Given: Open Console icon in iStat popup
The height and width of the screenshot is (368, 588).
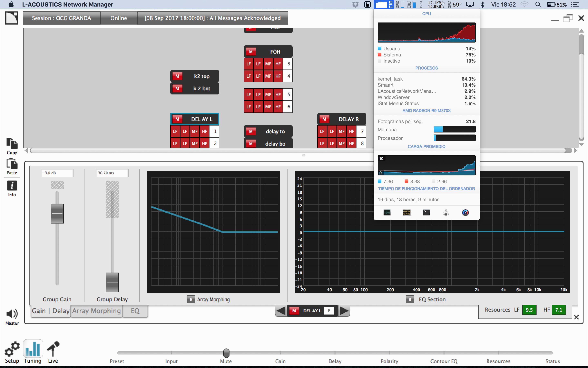Looking at the screenshot, I should tap(406, 212).
